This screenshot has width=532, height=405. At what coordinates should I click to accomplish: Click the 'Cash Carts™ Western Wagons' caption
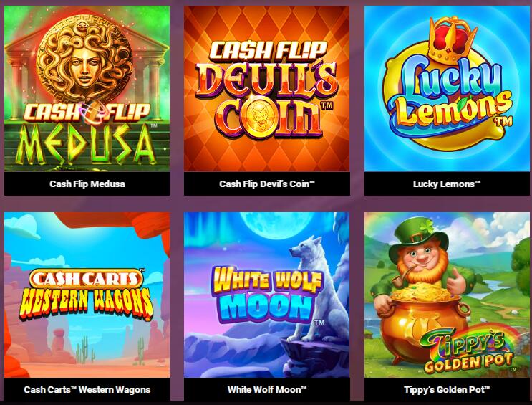click(x=87, y=390)
